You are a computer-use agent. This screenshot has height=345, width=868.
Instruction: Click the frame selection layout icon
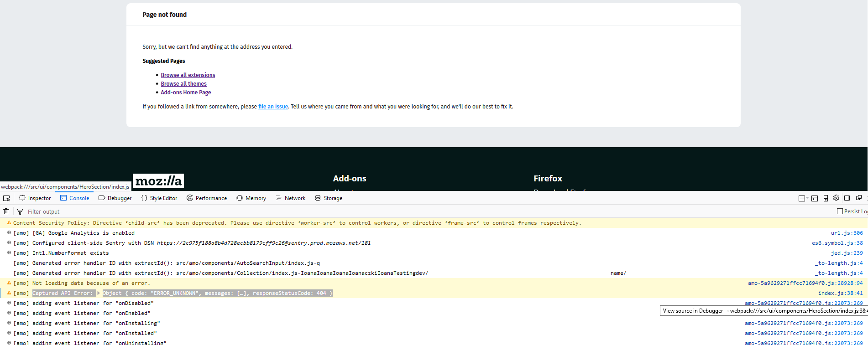click(x=801, y=198)
